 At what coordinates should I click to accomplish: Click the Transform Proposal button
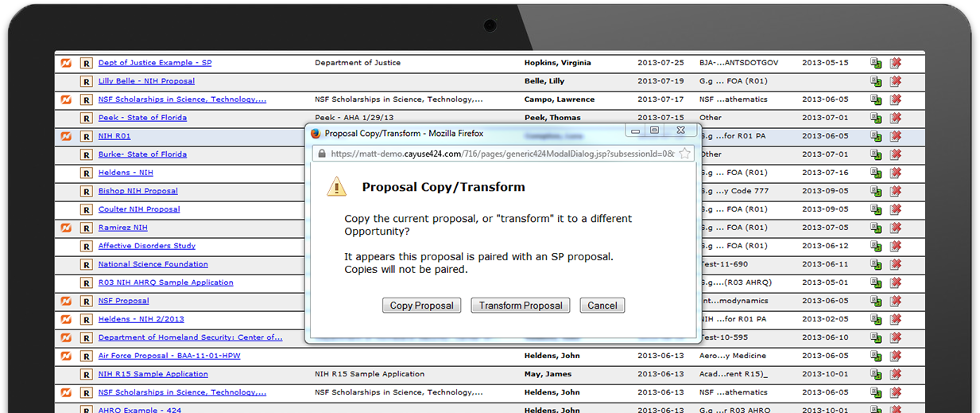tap(521, 306)
